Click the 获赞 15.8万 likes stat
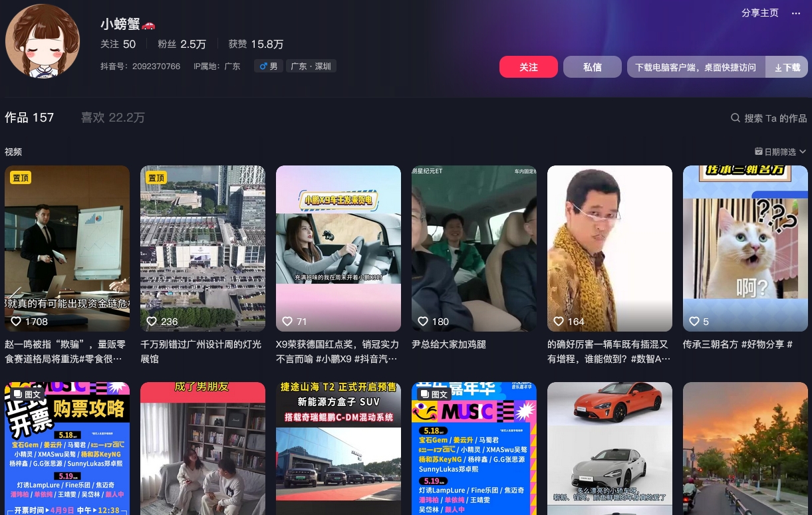This screenshot has height=515, width=812. (x=256, y=45)
